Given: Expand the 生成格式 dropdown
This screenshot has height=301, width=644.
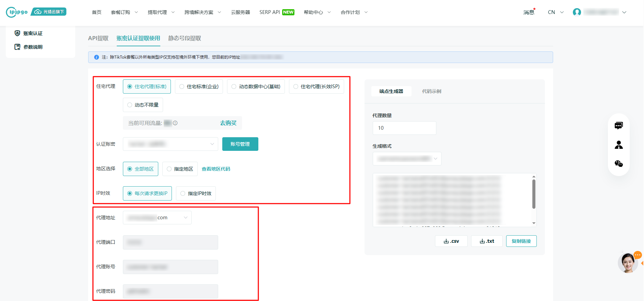Looking at the screenshot, I should (x=407, y=159).
